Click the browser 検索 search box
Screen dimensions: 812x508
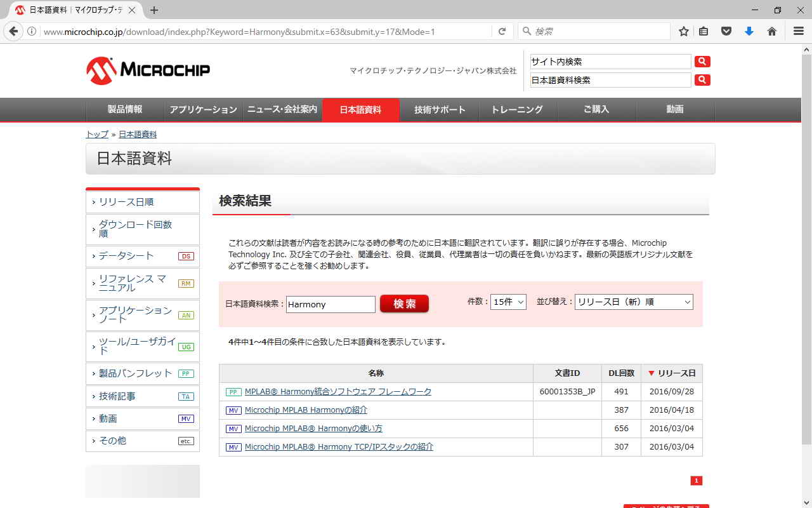point(594,31)
